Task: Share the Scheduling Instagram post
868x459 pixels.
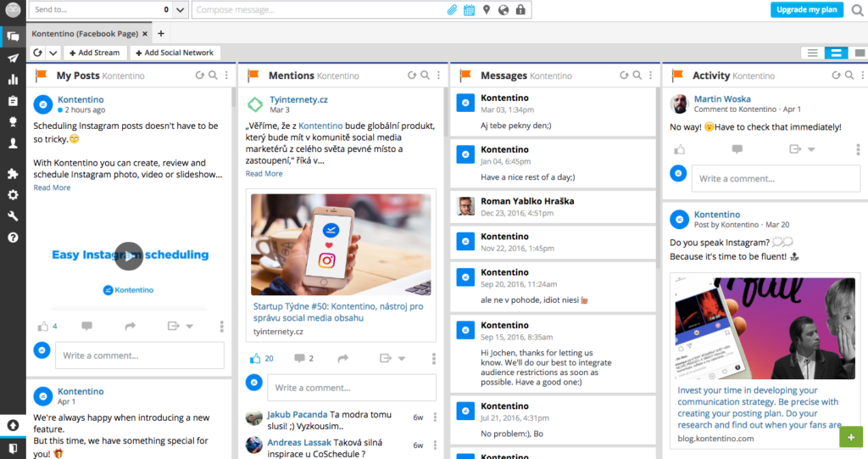Action: pos(130,326)
